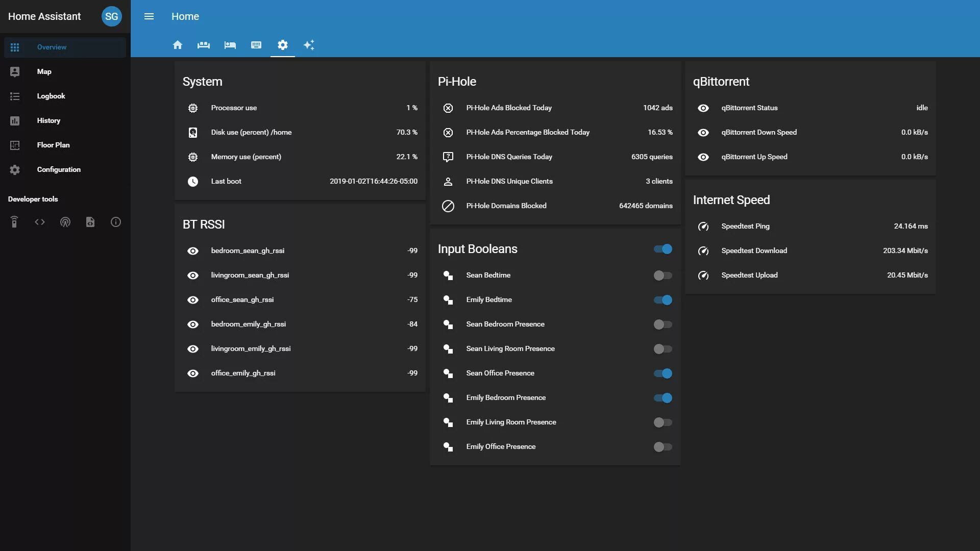Click the Pi-Hole Domains Blocked row

[506, 206]
